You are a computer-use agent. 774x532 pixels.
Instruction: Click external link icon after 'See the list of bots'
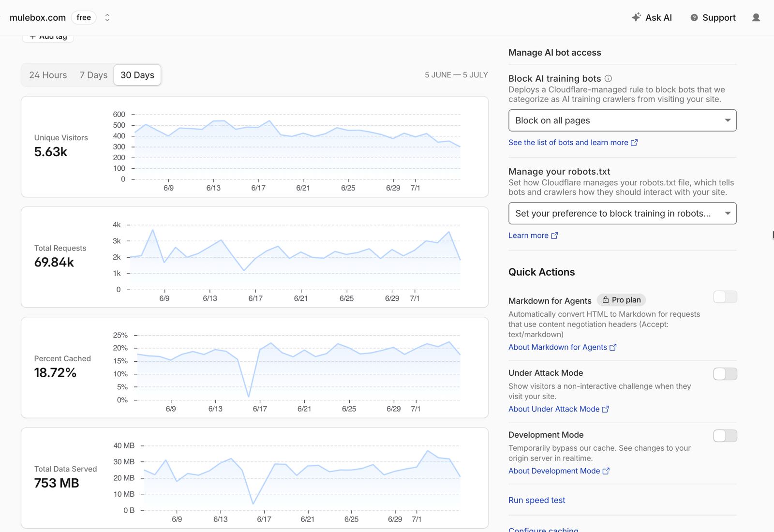coord(634,143)
